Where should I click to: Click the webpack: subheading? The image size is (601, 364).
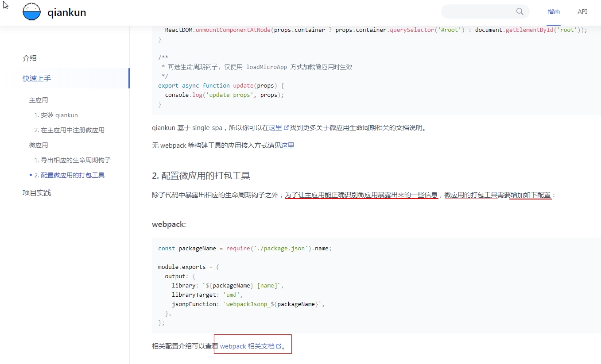169,224
